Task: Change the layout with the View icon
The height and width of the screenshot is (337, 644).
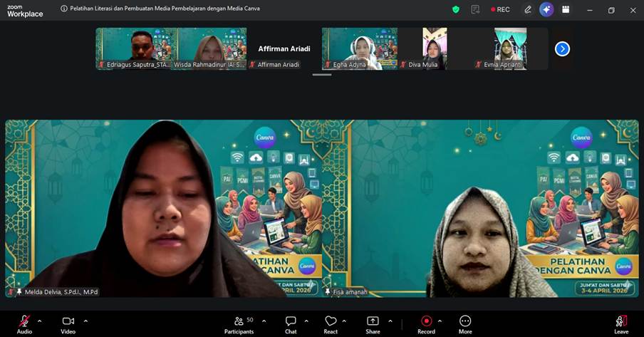Action: tap(566, 9)
